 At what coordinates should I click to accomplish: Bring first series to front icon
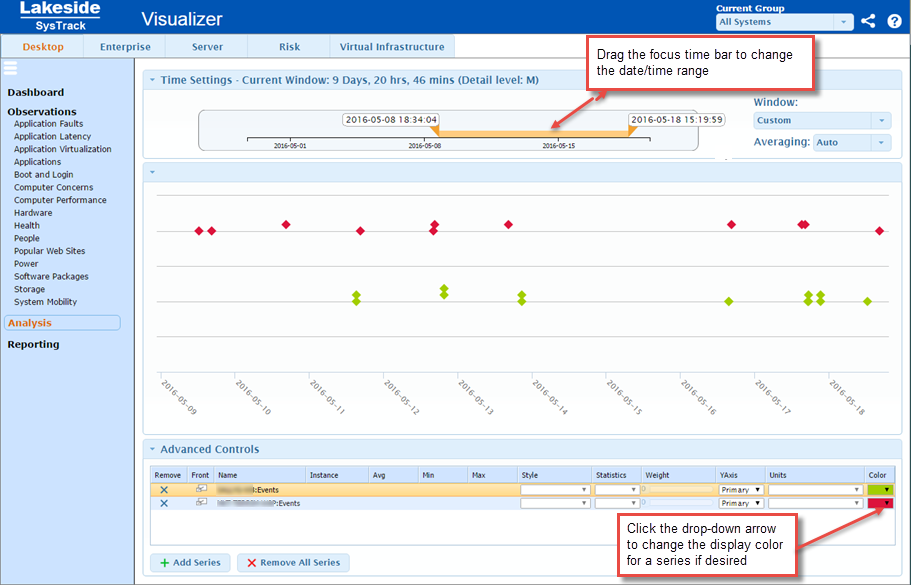click(x=201, y=489)
